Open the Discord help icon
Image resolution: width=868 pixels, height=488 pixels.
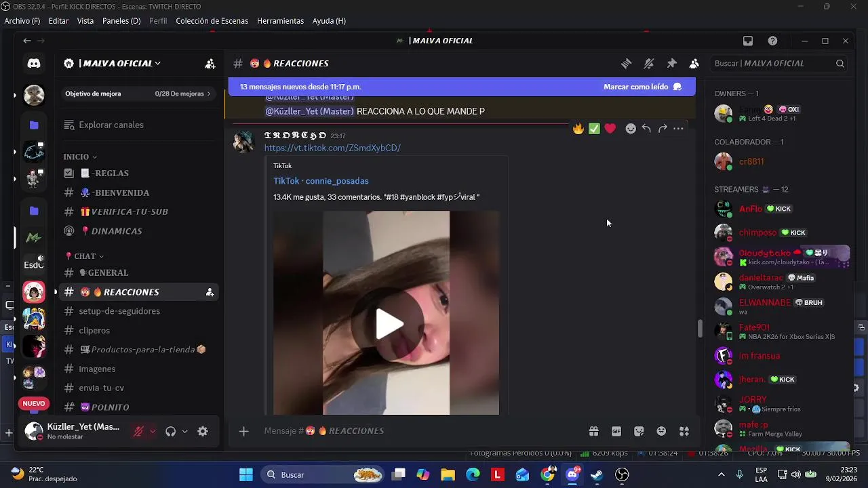tap(772, 41)
